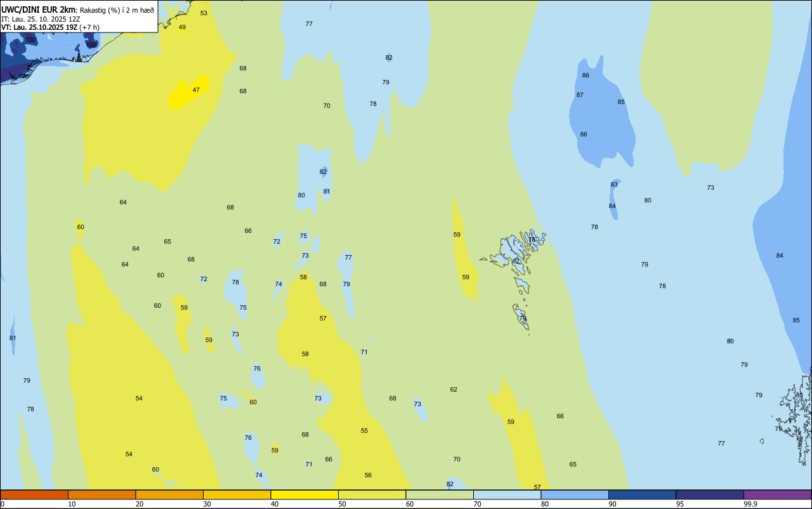The width and height of the screenshot is (812, 509).
Task: Select the 95–99.9 navy legend swatch
Action: click(x=710, y=494)
